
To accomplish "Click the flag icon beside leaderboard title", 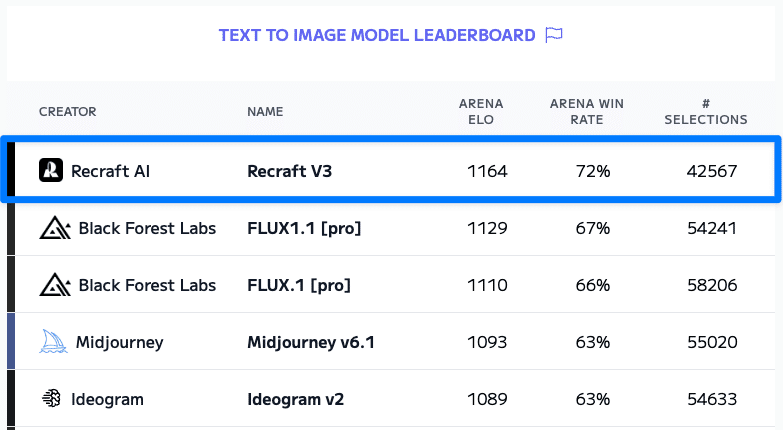I will tap(554, 35).
